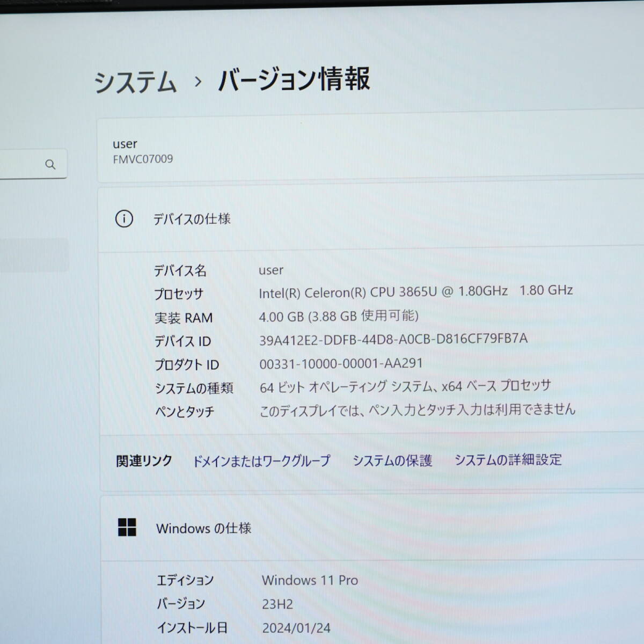Click the デバイス ID label
This screenshot has height=644, width=644.
pos(182,341)
